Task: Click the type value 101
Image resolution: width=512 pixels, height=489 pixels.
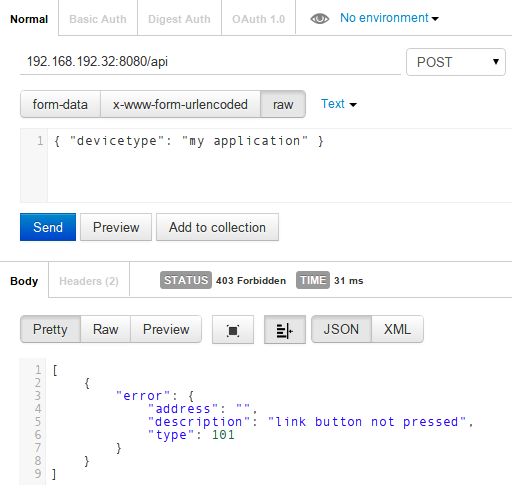Action: point(223,435)
